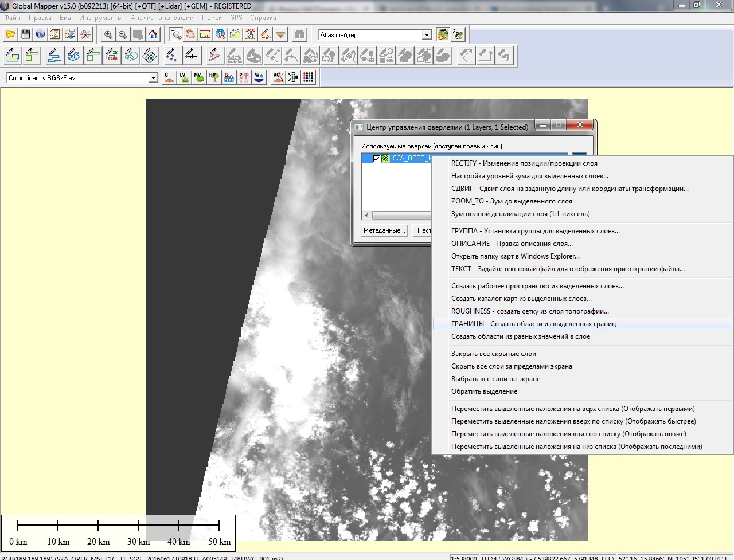Click the Feature Info tool icon

(220, 35)
